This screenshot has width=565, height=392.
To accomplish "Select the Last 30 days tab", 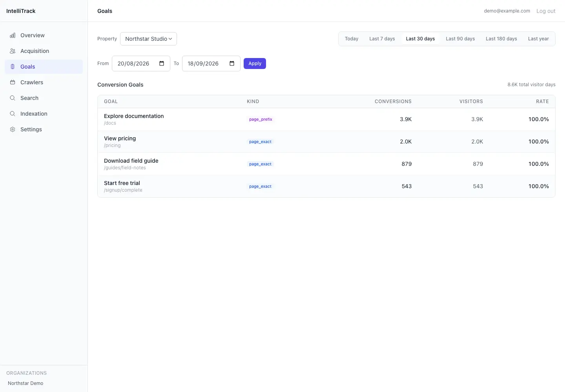I will pos(420,39).
